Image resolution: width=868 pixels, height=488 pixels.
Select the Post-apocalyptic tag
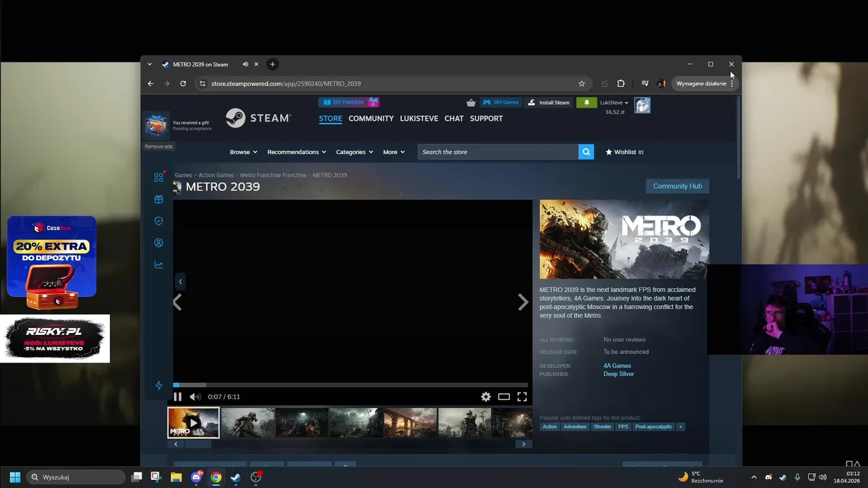pos(654,427)
